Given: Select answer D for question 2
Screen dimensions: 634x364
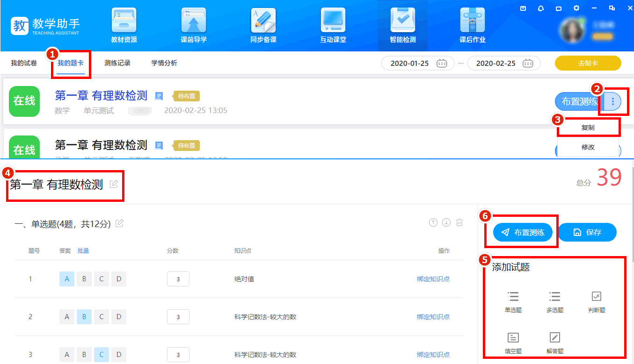Looking at the screenshot, I should coord(119,317).
